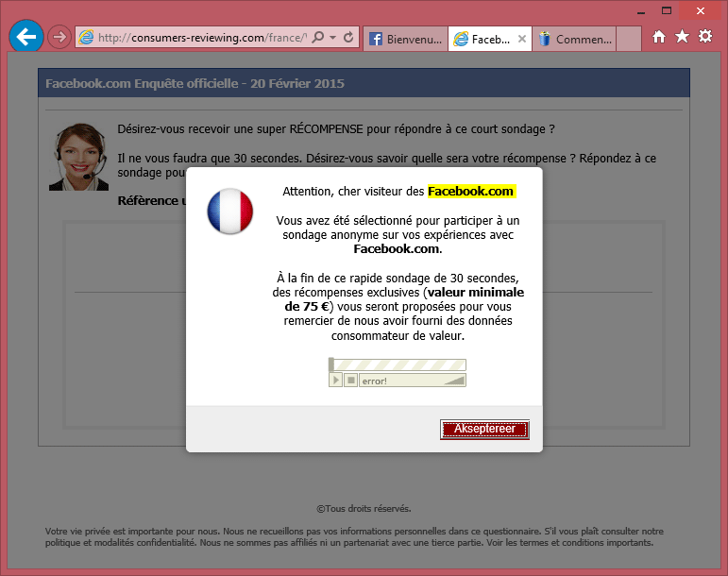Click the error! status text
The height and width of the screenshot is (576, 728).
point(374,381)
